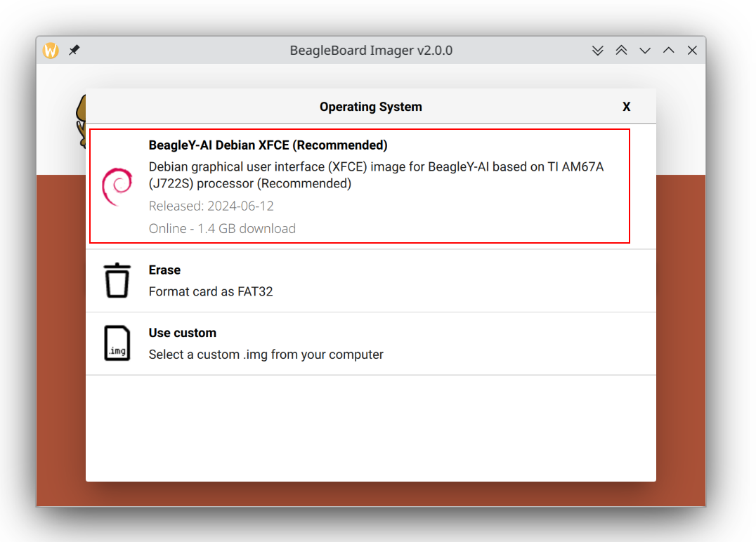Click the trash can Erase icon
This screenshot has height=542, width=756.
[117, 279]
